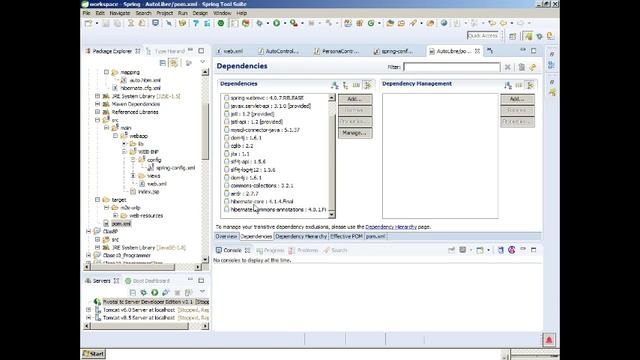Expand the Maven Dependencies node

98,104
